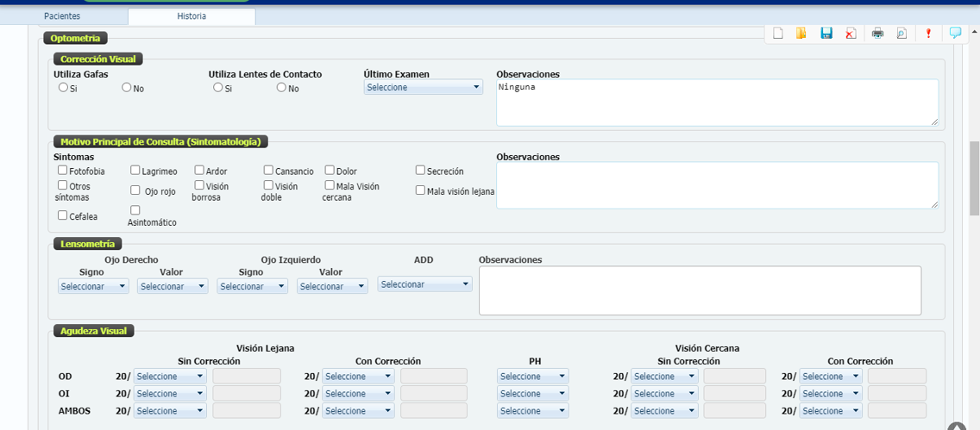Print the history with the printer icon
The image size is (980, 430).
[877, 34]
